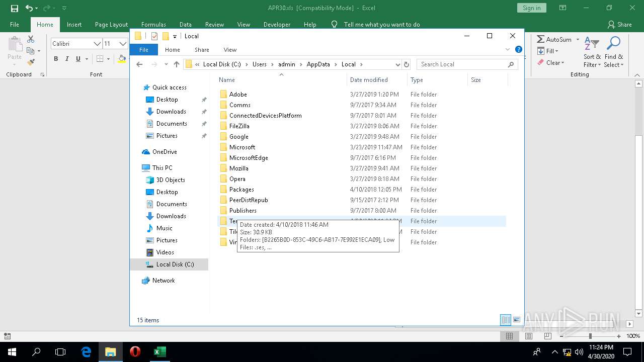Open the Explorer File tab
The width and height of the screenshot is (644, 362).
pos(144,50)
